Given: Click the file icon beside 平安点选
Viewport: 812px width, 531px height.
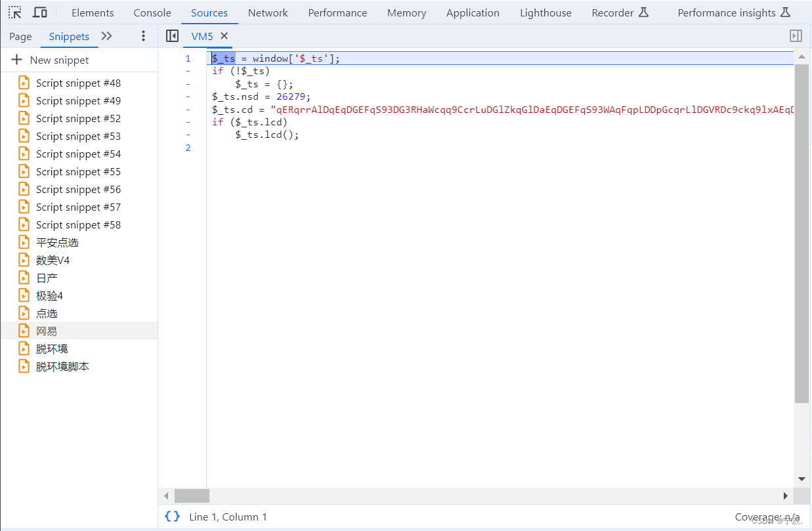Looking at the screenshot, I should tap(24, 242).
